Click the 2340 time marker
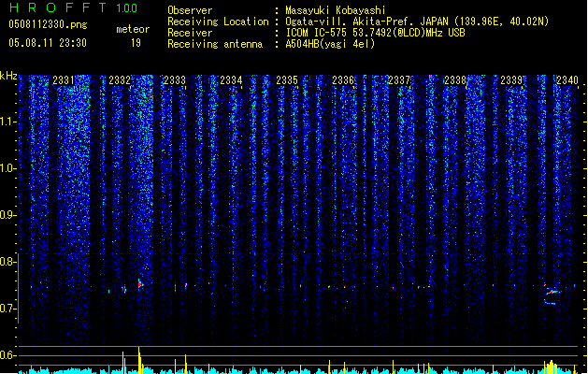Viewport: 588px width, 374px height. pos(567,80)
